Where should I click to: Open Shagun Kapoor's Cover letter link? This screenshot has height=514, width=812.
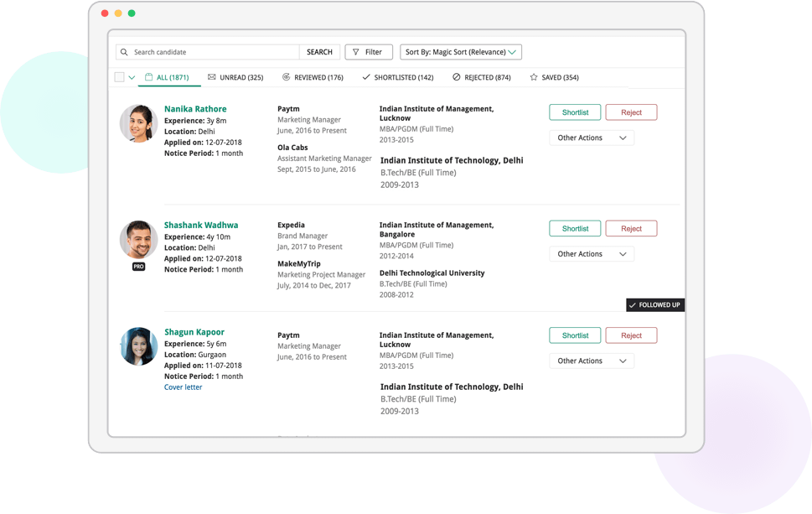tap(183, 387)
